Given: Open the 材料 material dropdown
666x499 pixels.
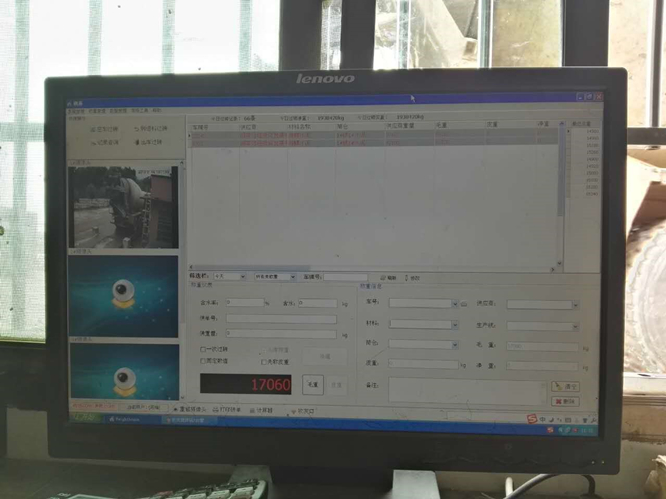Looking at the screenshot, I should coord(454,324).
